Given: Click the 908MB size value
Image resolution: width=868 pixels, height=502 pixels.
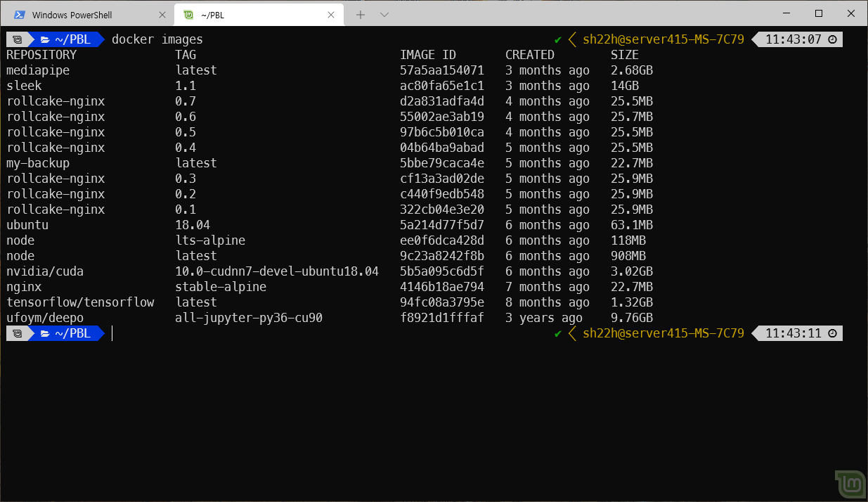Looking at the screenshot, I should (x=628, y=256).
